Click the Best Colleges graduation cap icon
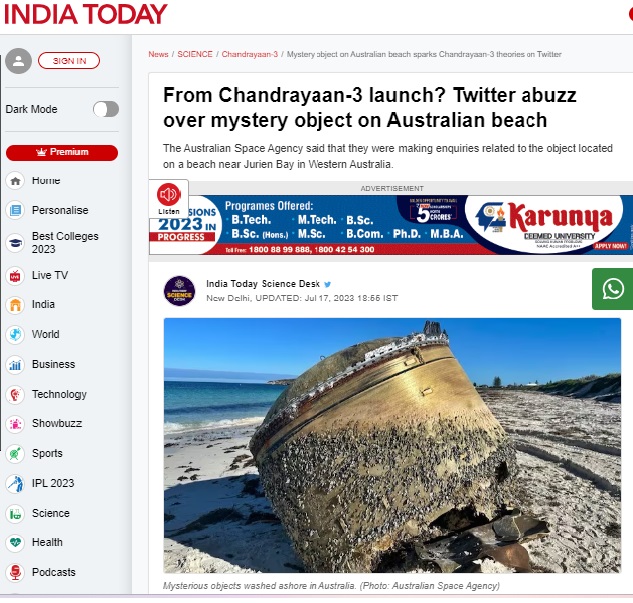633x603 pixels. click(15, 243)
